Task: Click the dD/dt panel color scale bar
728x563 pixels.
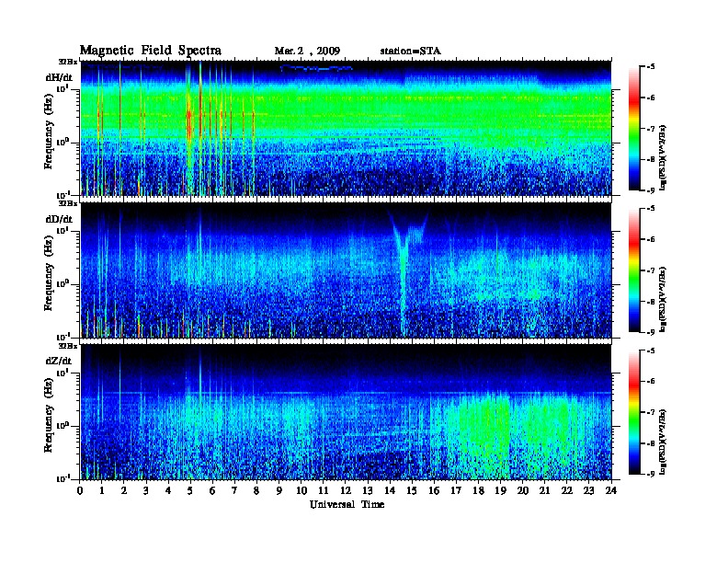Action: [634, 270]
